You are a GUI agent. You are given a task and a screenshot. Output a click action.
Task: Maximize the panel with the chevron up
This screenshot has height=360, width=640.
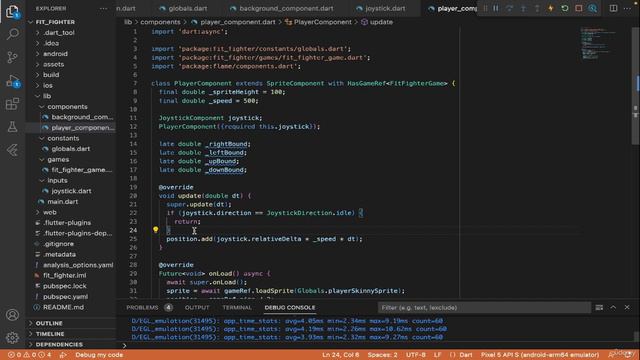tap(613, 307)
